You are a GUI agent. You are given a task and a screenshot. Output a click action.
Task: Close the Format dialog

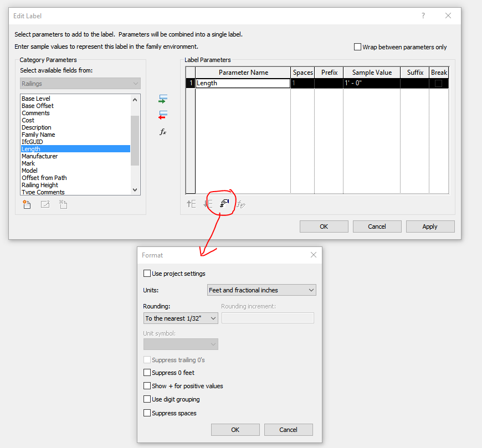[x=313, y=255]
